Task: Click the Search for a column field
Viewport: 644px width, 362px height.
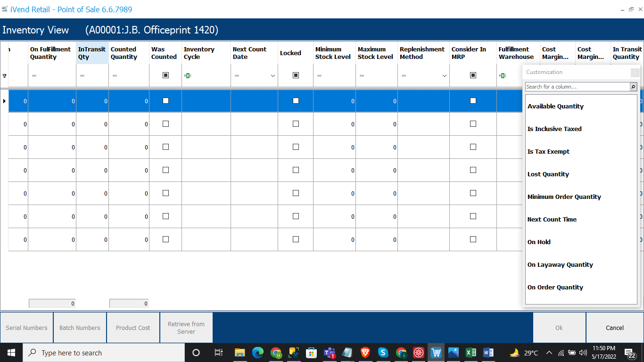Action: [x=578, y=87]
